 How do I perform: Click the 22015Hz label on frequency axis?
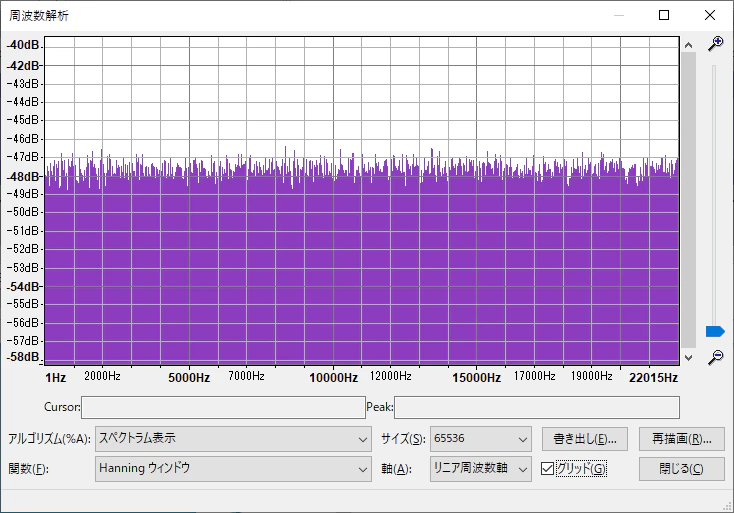tap(653, 378)
